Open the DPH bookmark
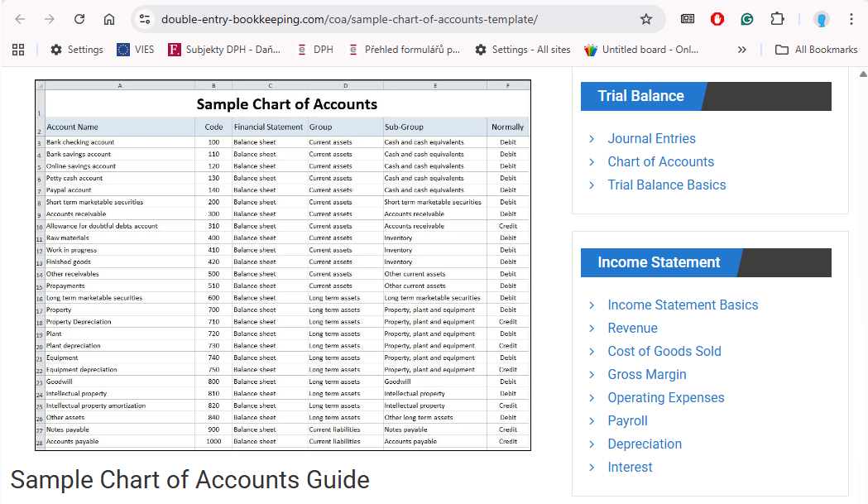The height and width of the screenshot is (504, 868). point(315,50)
